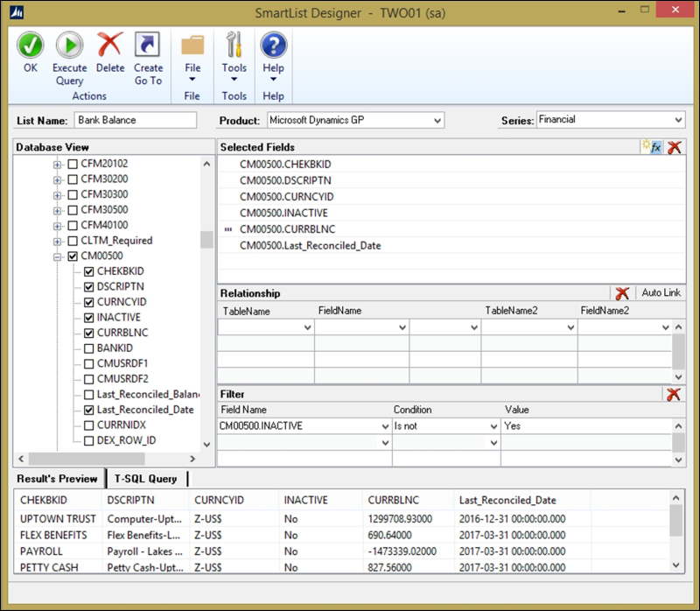
Task: Click the Dynamics GP title bar icon
Action: pyautogui.click(x=17, y=12)
